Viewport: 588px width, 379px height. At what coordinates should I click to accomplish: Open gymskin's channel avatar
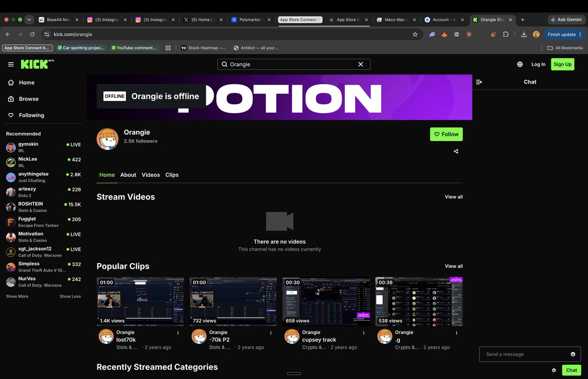pos(11,147)
